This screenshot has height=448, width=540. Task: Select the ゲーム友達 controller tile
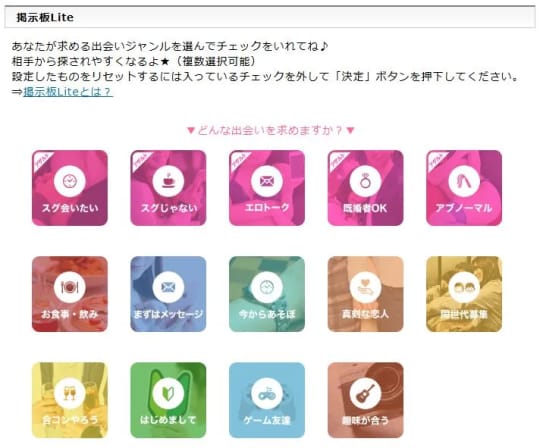click(267, 400)
